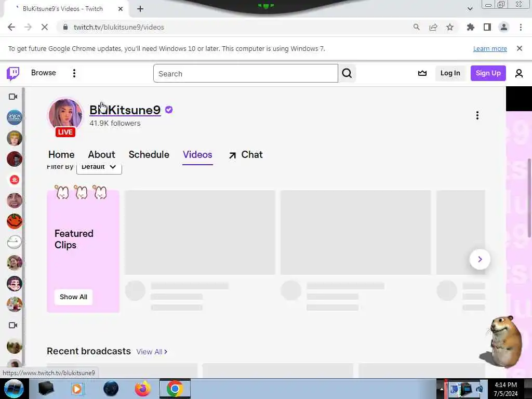Open View All recent broadcasts link
The height and width of the screenshot is (399, 532).
[x=152, y=352]
